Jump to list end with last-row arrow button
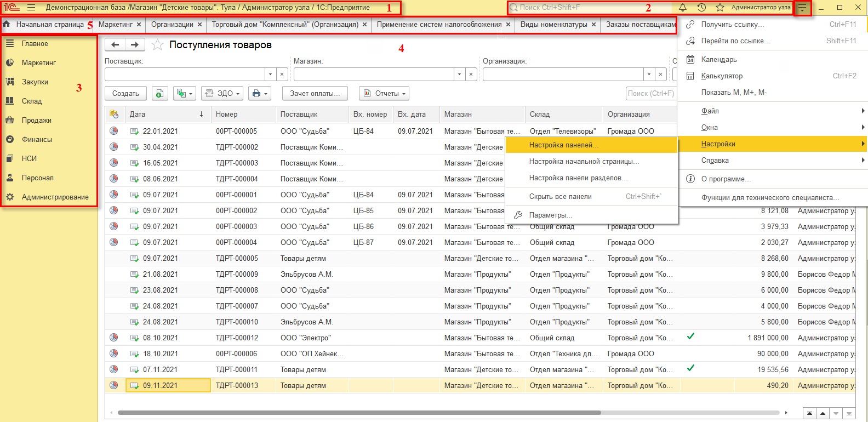Viewport: 868px width, 422px height. tap(849, 413)
